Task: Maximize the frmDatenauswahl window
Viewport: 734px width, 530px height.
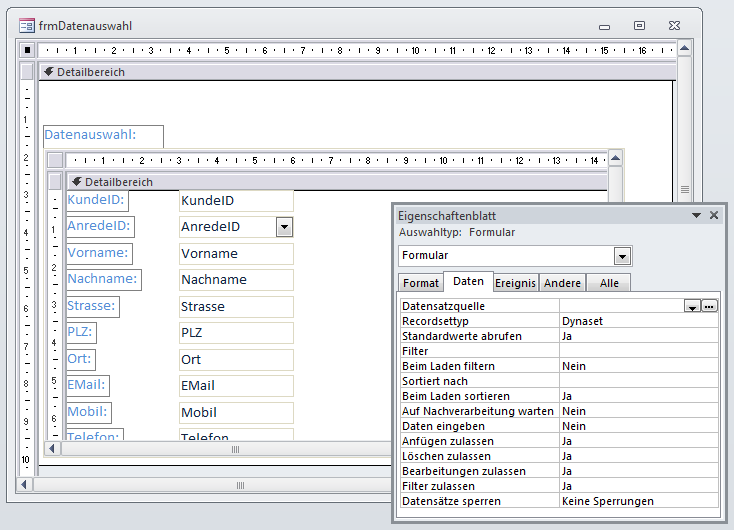Action: click(x=639, y=25)
